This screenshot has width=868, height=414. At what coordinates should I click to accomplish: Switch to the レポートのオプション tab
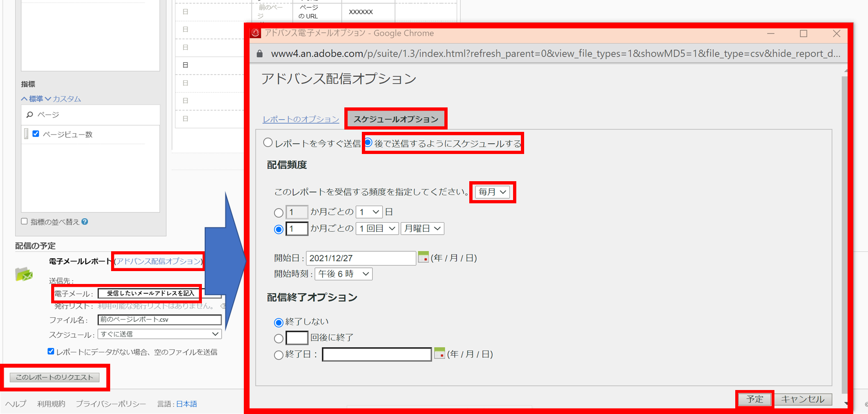click(301, 119)
